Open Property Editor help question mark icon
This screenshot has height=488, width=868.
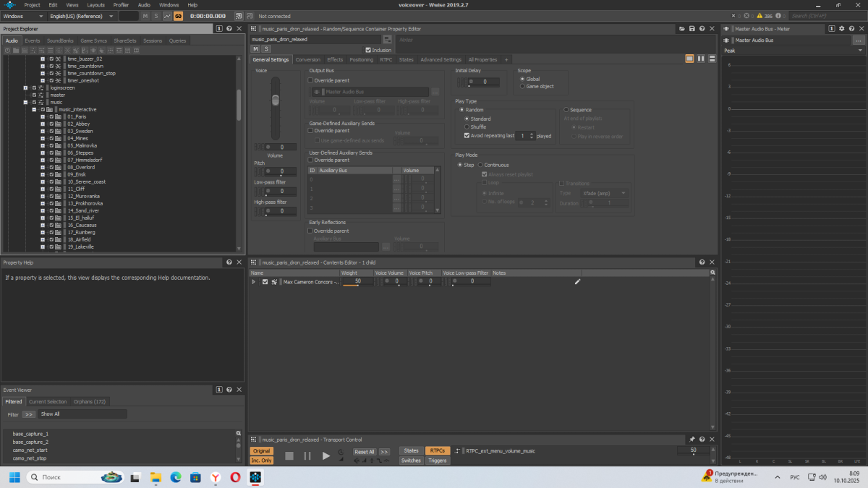(x=702, y=29)
